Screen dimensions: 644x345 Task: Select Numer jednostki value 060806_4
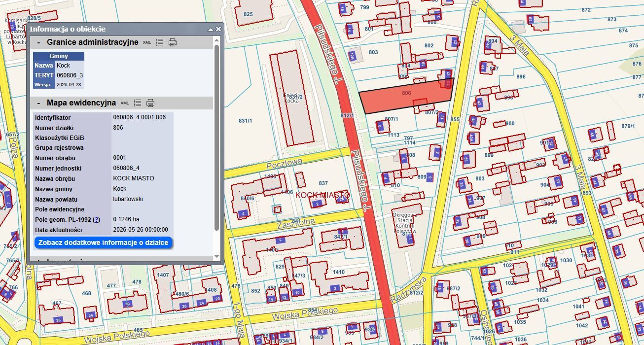[126, 168]
